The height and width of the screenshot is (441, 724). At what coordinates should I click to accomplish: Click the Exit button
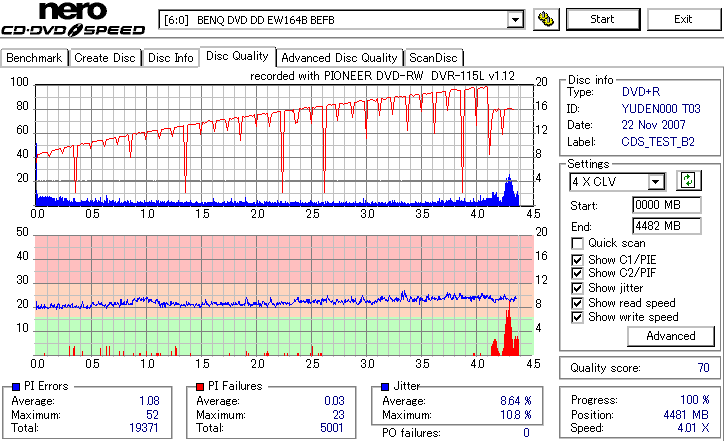click(683, 19)
